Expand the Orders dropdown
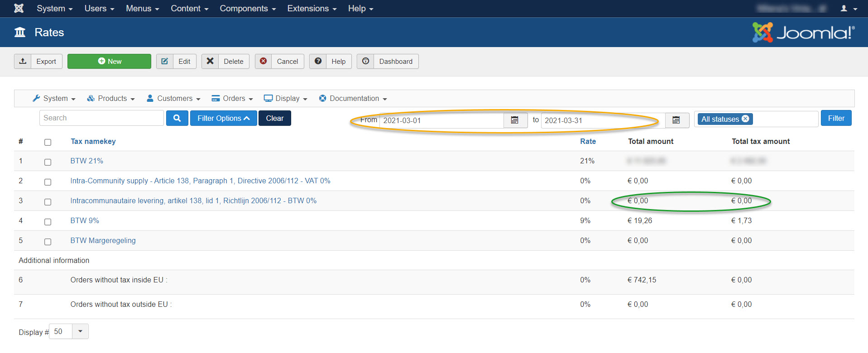 pyautogui.click(x=232, y=98)
